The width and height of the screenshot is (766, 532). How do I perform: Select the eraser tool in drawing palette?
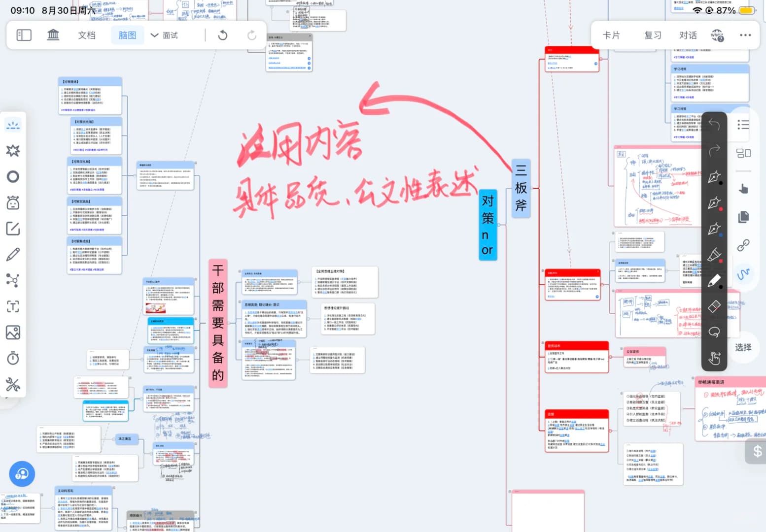714,306
